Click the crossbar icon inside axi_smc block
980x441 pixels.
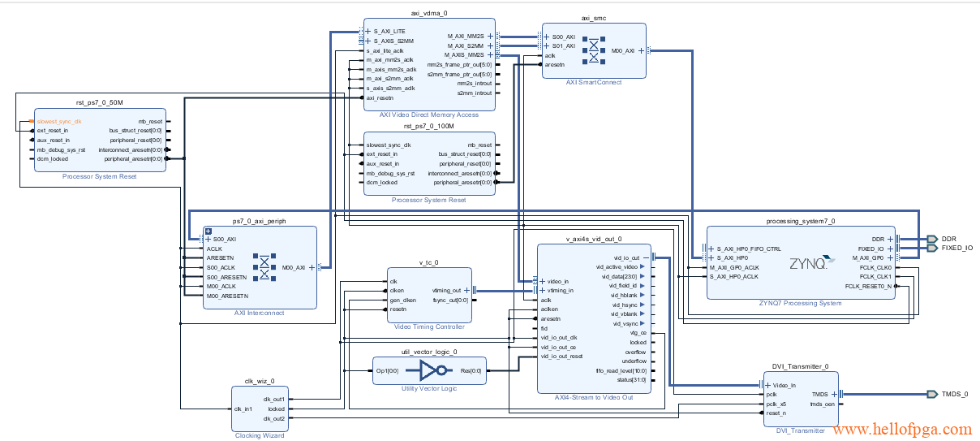point(595,50)
